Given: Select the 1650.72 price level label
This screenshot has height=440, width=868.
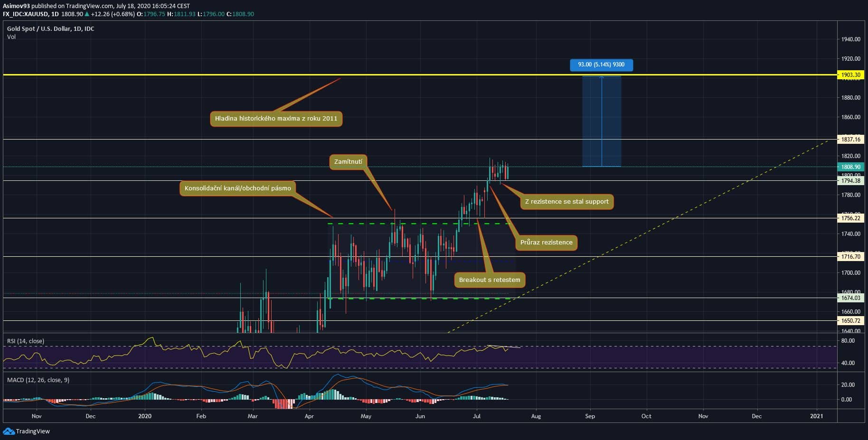Looking at the screenshot, I should tap(850, 321).
